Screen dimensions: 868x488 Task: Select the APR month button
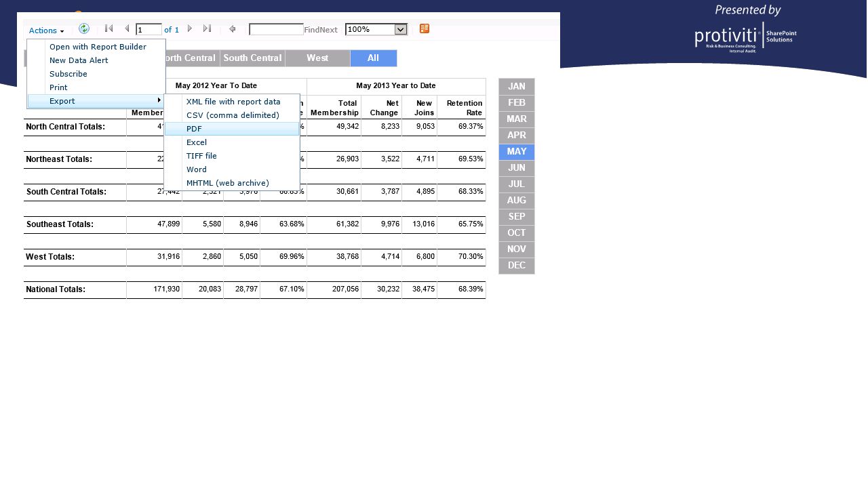(x=517, y=136)
